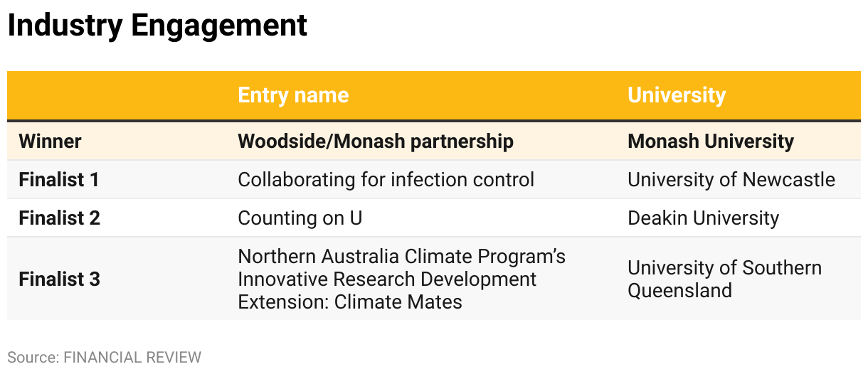Select the University column header
The width and height of the screenshot is (868, 374).
677,95
